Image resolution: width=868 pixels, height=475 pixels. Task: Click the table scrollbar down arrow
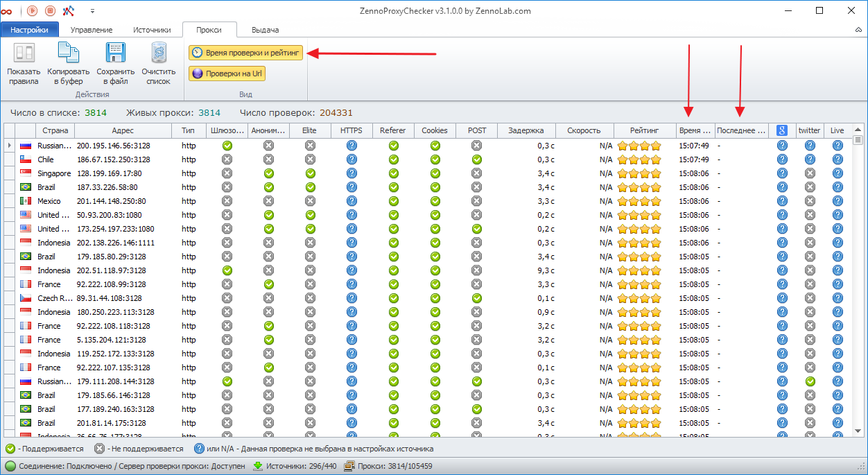click(858, 431)
